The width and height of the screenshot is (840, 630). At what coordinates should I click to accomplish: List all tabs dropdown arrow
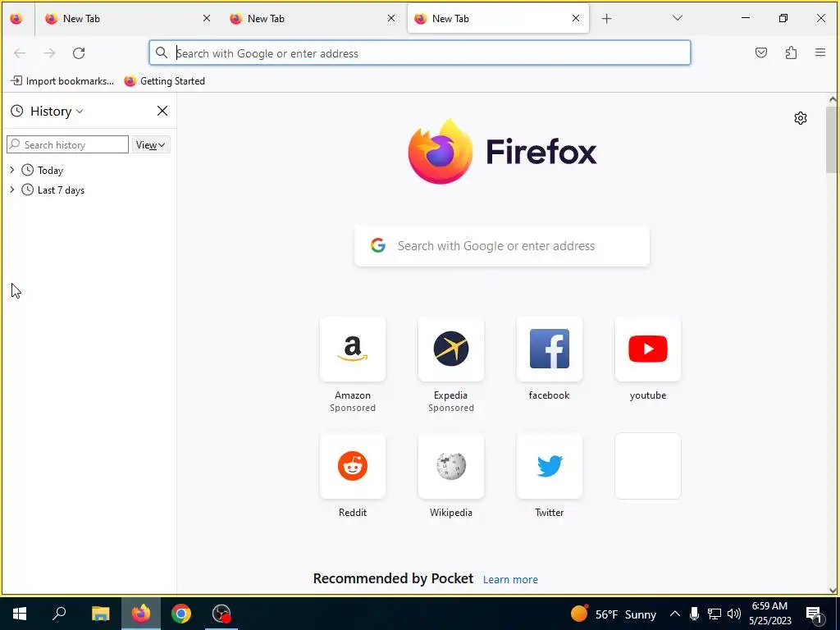pyautogui.click(x=677, y=18)
